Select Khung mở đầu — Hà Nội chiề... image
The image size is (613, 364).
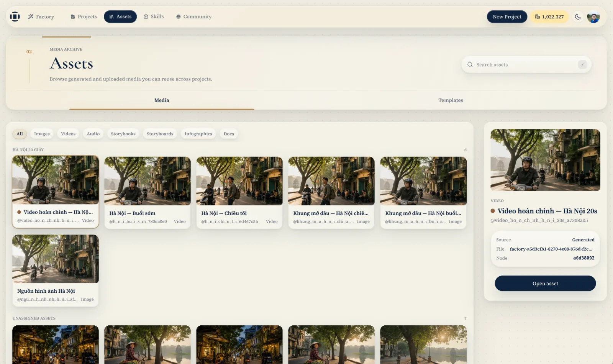[331, 192]
